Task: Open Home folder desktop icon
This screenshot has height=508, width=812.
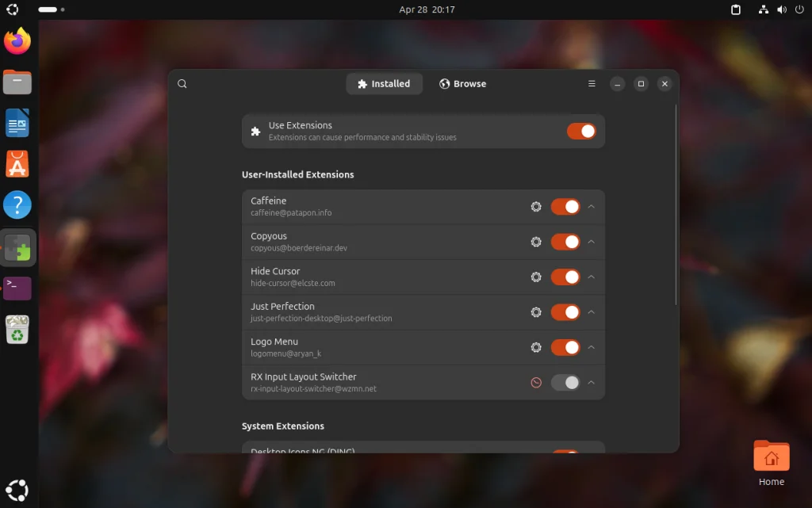Action: coord(771,463)
